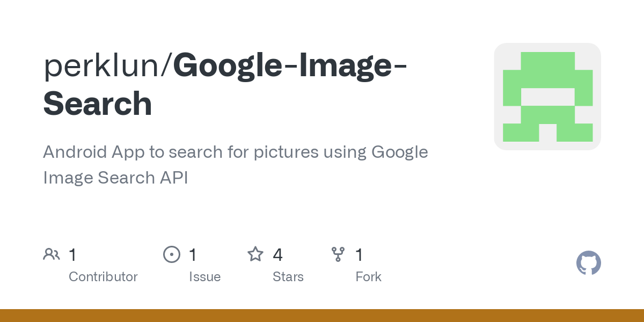The image size is (644, 322).
Task: Open the Google-Image-Search repository title
Action: click(x=225, y=84)
